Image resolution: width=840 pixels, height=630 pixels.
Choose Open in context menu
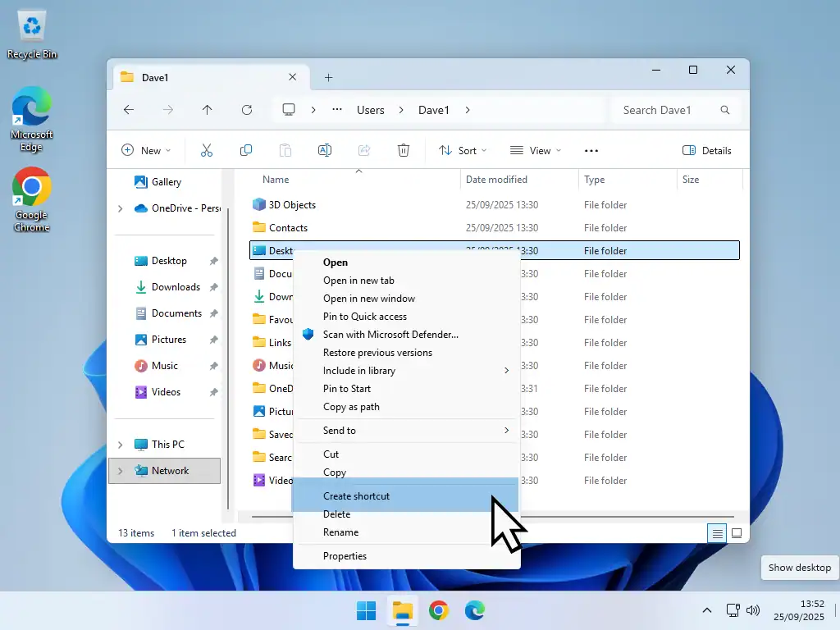(406, 262)
